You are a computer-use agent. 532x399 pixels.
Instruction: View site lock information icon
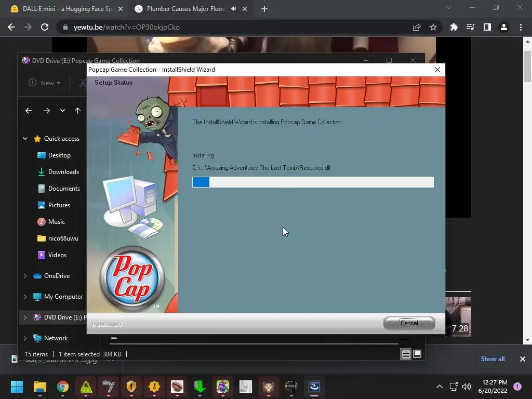tap(65, 27)
